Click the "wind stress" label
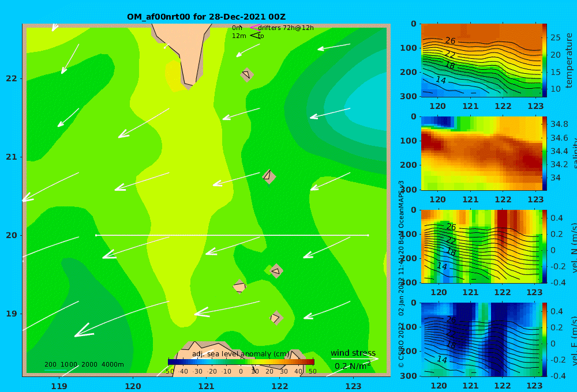Viewport: 577px width, 392px height. click(353, 353)
